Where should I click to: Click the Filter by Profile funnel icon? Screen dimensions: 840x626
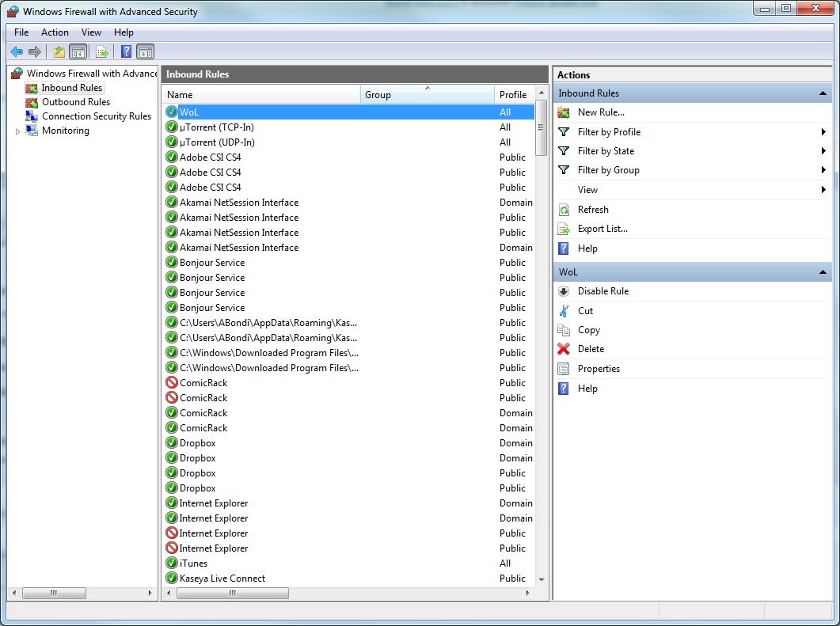coord(564,131)
